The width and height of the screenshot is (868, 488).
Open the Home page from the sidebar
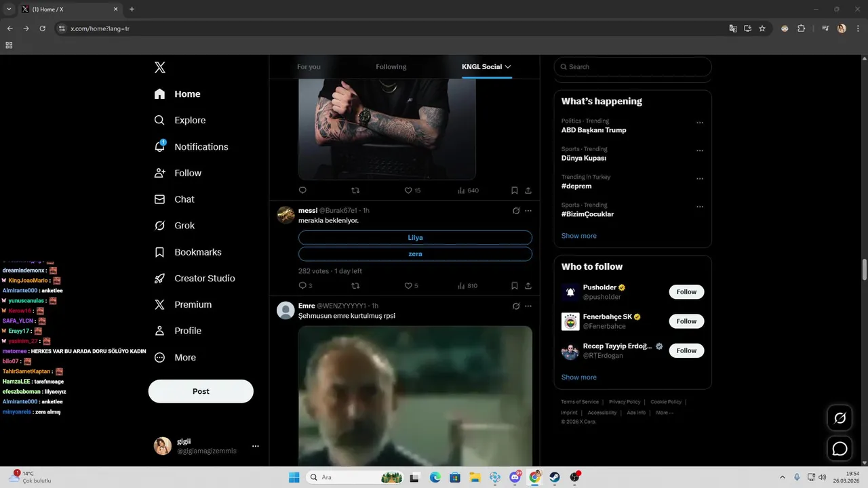178,94
